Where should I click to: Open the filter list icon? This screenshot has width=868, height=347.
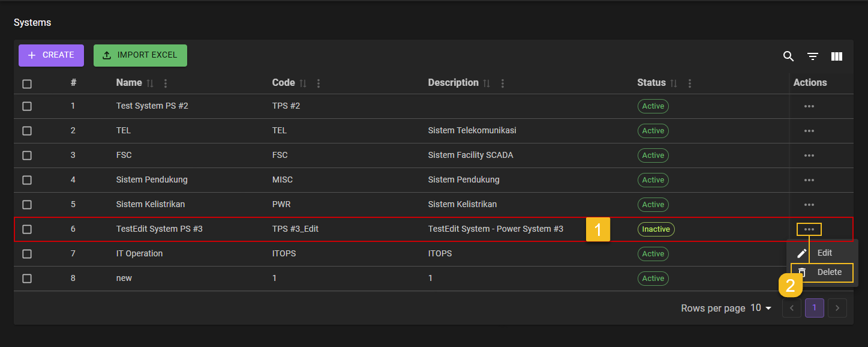click(812, 56)
